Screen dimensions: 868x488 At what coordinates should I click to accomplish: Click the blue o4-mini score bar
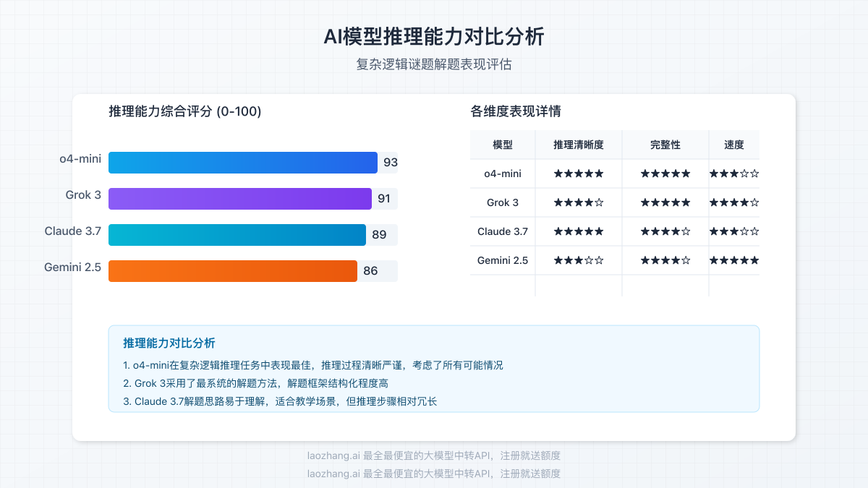243,163
